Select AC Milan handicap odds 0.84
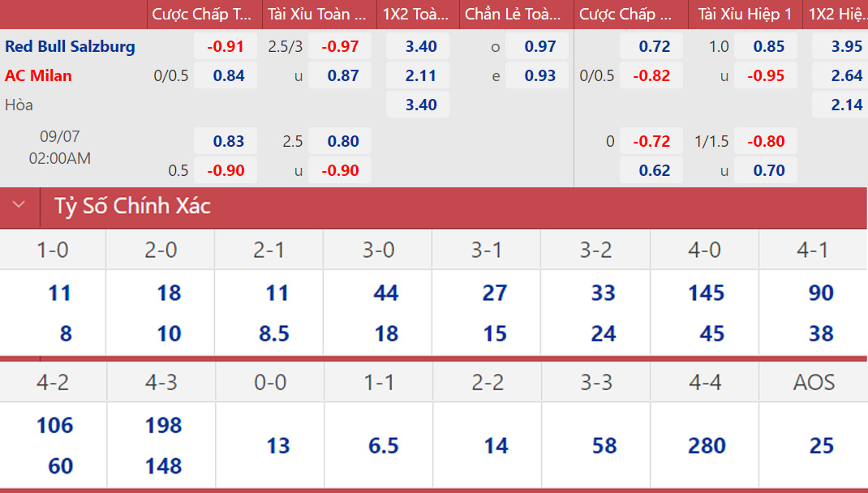This screenshot has width=868, height=493. click(229, 75)
